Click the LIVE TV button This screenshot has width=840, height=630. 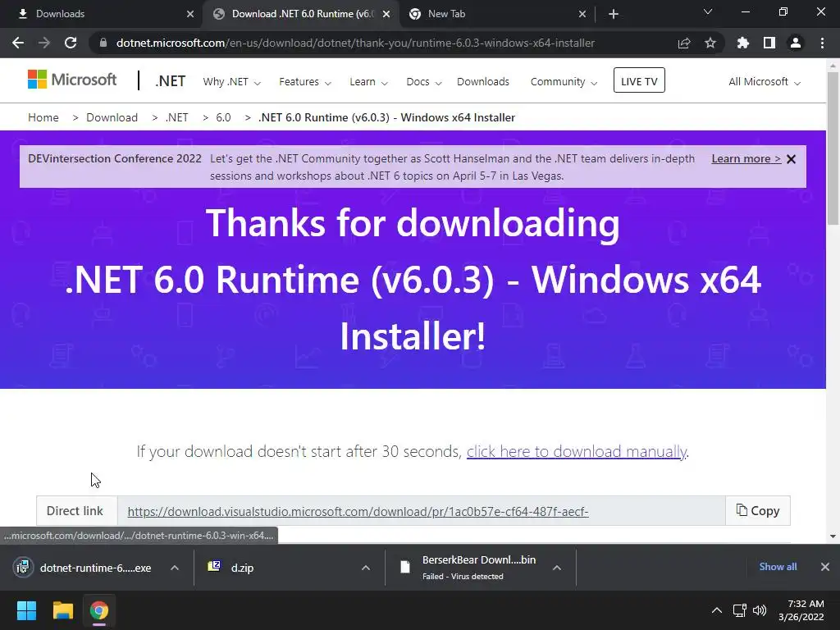point(639,80)
